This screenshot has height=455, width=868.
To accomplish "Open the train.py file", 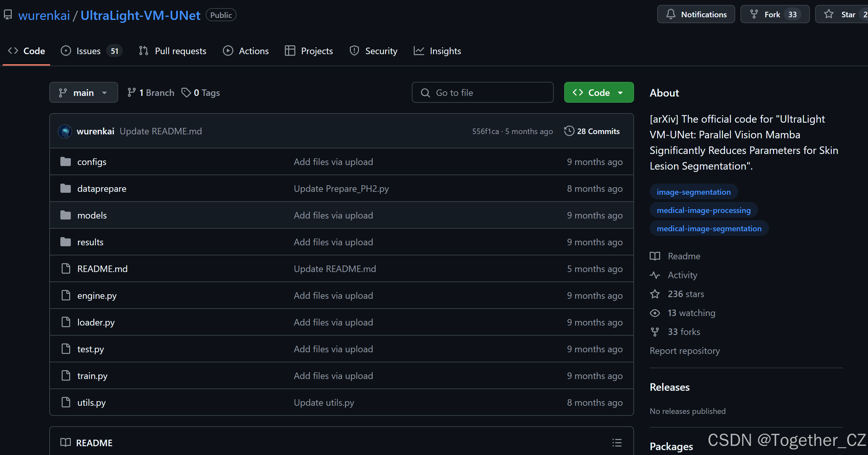I will (x=92, y=375).
